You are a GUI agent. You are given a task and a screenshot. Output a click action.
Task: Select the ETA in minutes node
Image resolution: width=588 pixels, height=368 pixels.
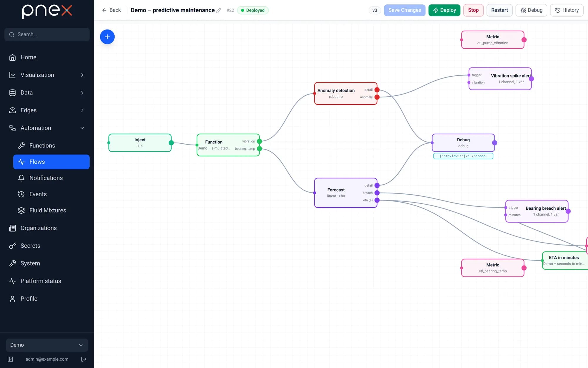click(565, 261)
